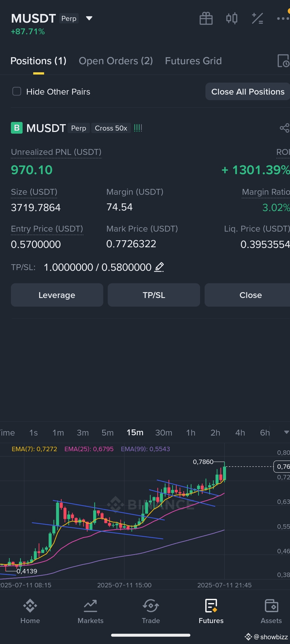Switch to Open Orders (2) tab
Viewport: 290px width, 644px height.
pos(116,61)
